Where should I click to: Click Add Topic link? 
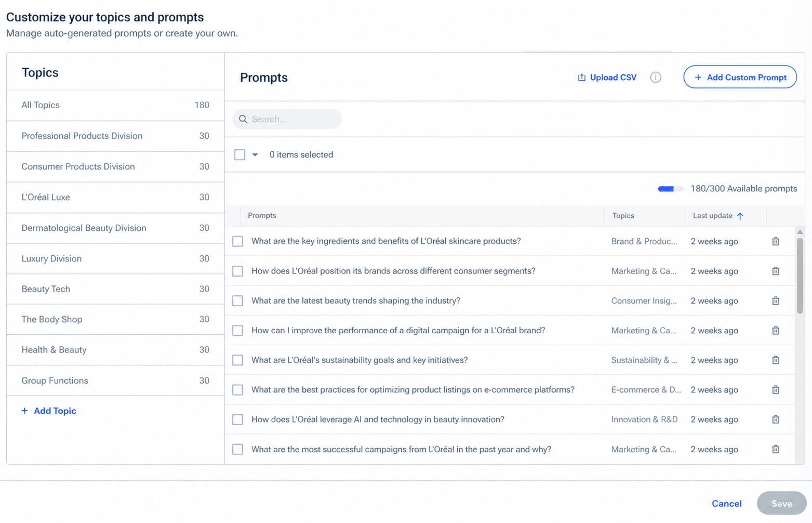pos(49,411)
